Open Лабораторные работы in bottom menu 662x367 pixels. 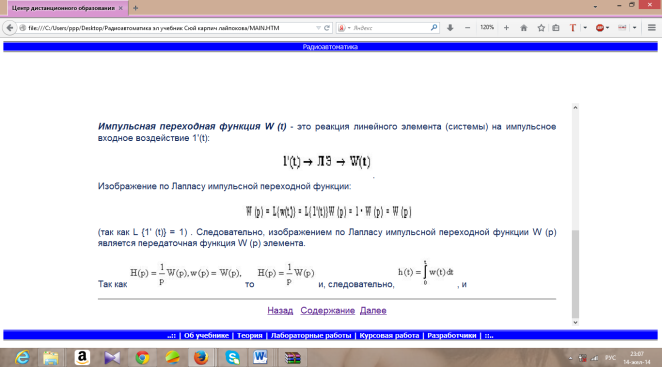(x=311, y=335)
